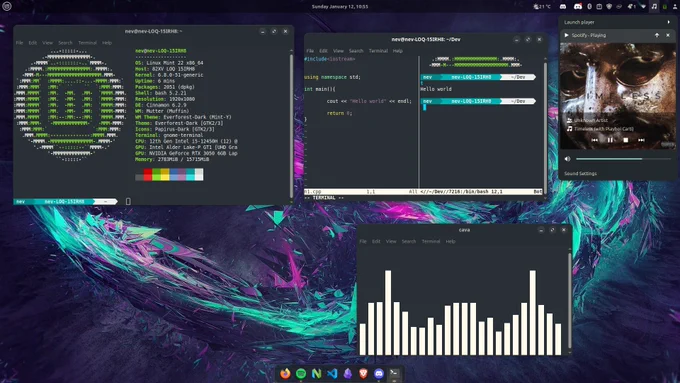This screenshot has height=383, width=680.
Task: Open Terminal menu in the cava window
Action: point(431,241)
